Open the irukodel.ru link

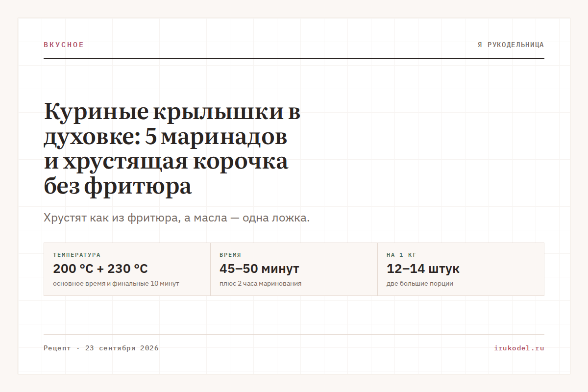pos(519,348)
